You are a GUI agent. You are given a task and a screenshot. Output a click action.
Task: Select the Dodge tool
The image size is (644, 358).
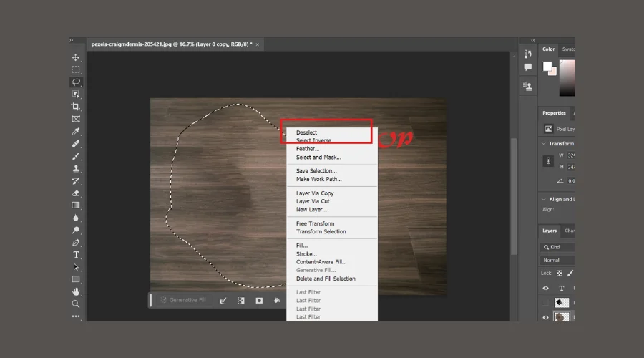(x=76, y=230)
